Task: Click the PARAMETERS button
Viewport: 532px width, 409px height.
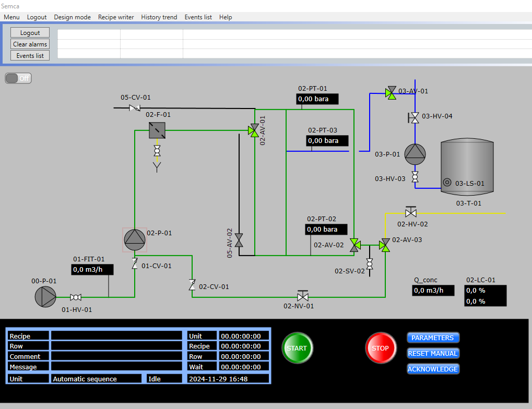Action: (x=433, y=338)
